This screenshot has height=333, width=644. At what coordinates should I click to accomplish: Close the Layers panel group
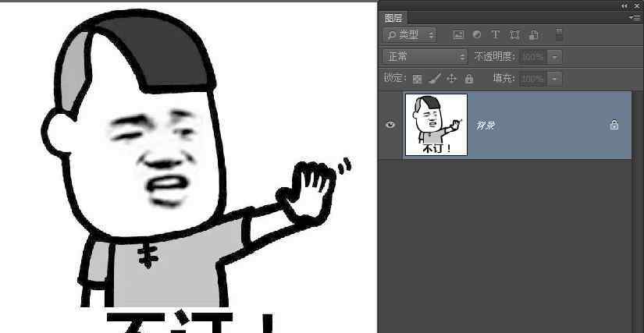pos(637,5)
